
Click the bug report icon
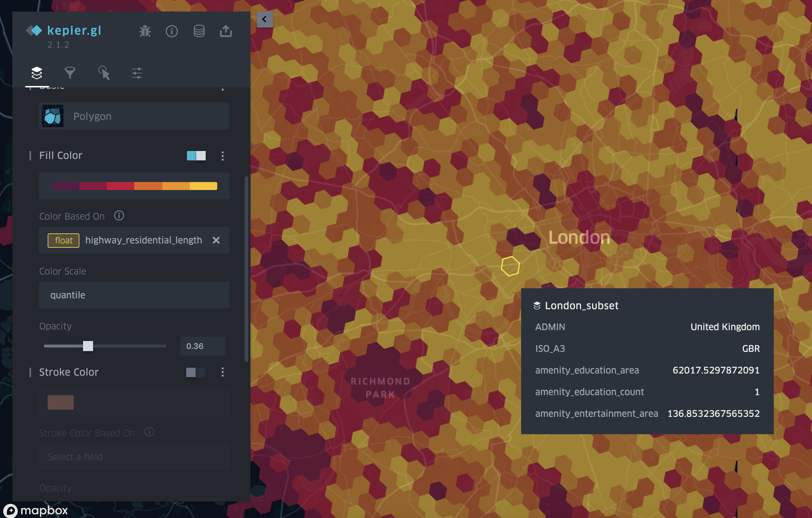(x=145, y=31)
